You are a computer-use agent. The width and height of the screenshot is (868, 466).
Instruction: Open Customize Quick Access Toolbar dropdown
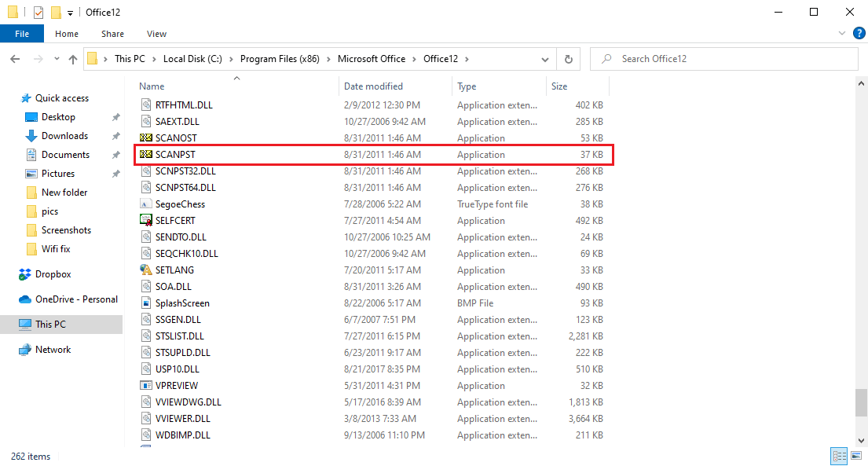click(x=70, y=13)
